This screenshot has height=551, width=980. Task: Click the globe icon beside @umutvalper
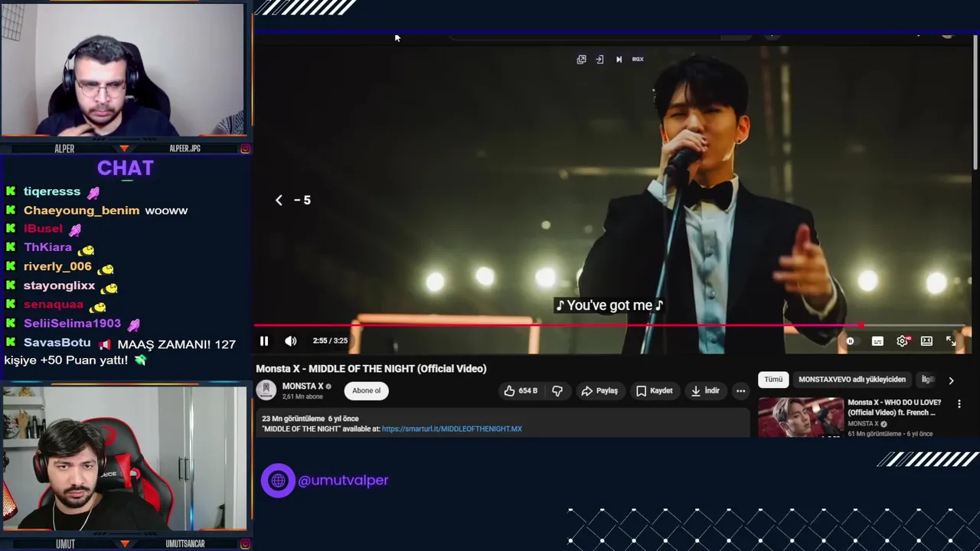(278, 481)
